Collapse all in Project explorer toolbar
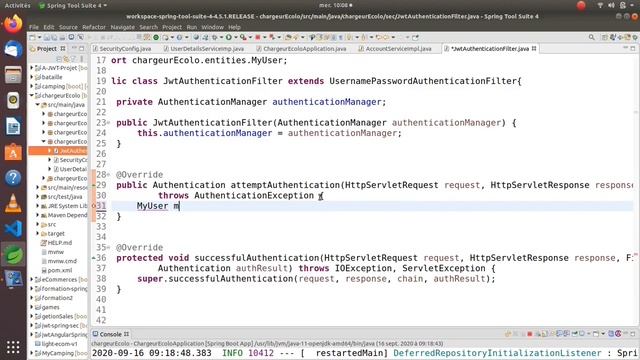The width and height of the screenshot is (640, 360). tap(59, 59)
